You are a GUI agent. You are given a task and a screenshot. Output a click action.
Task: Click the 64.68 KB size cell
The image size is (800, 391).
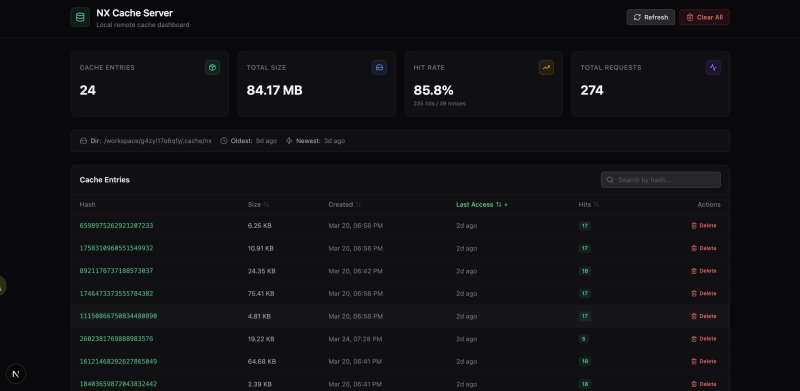click(x=262, y=361)
